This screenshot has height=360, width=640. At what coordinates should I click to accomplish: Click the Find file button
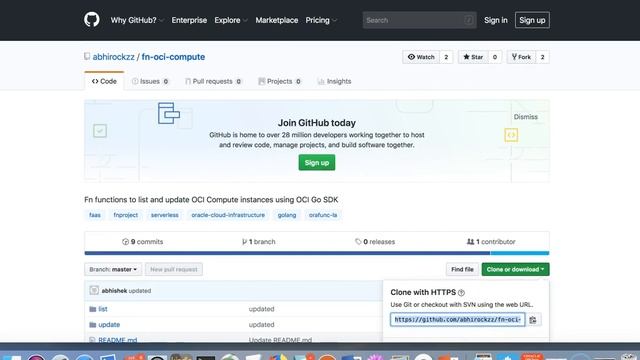462,269
